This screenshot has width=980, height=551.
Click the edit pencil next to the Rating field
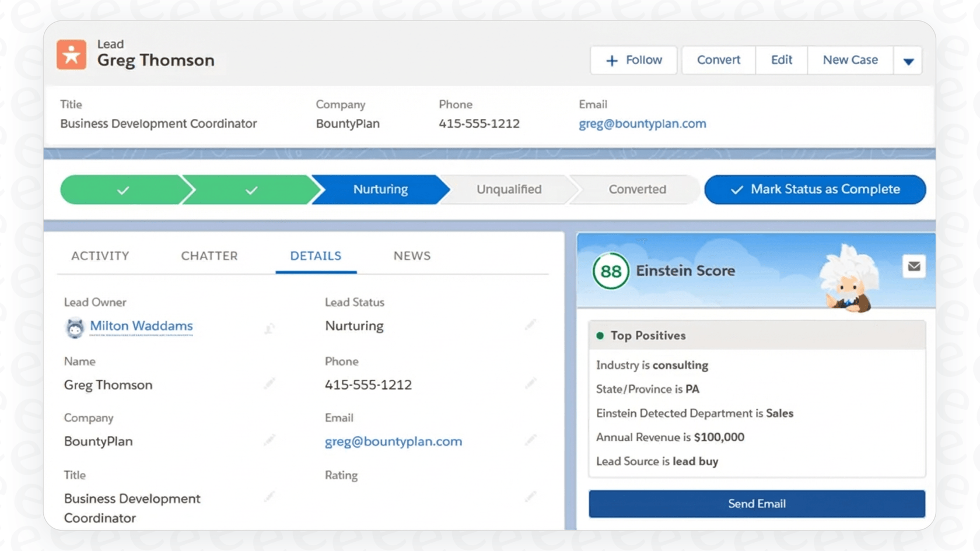530,496
